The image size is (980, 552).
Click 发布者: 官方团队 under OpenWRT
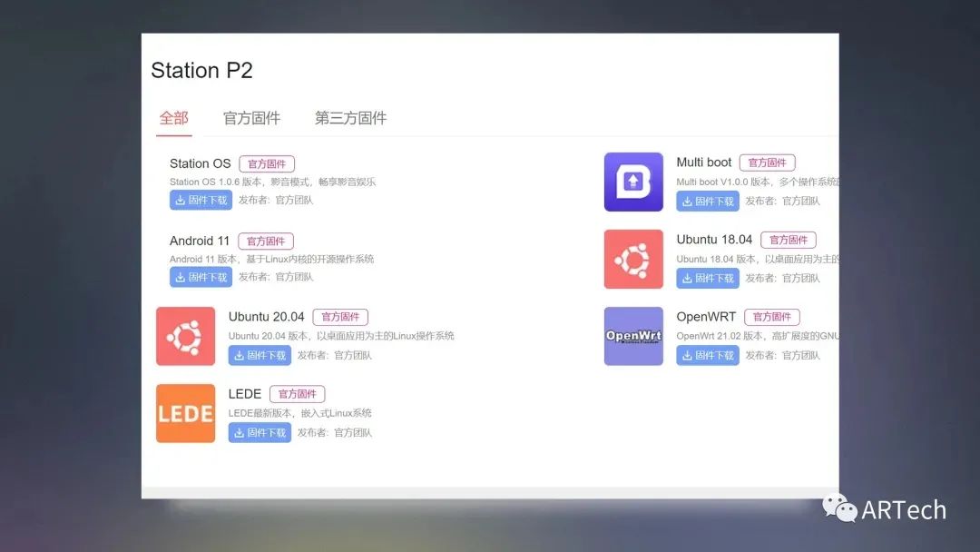tap(782, 355)
